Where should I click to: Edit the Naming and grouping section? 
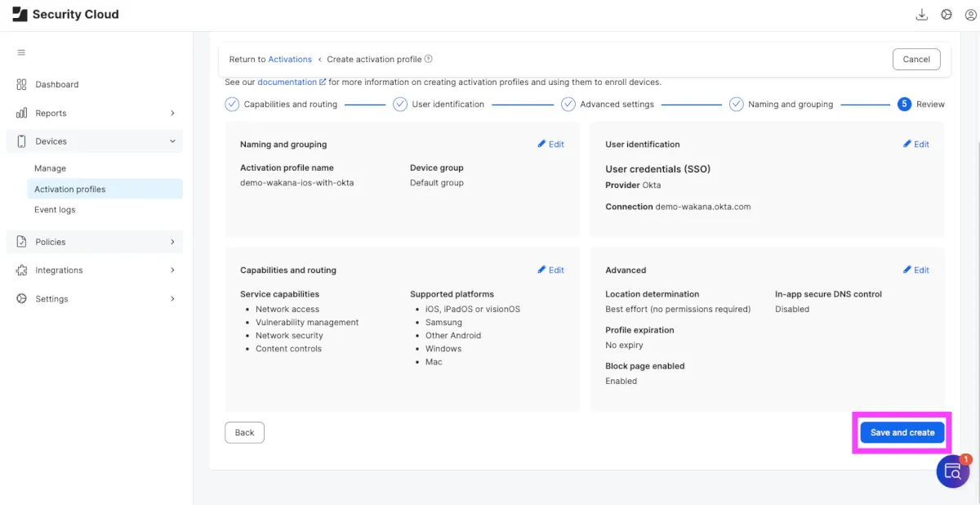click(551, 145)
